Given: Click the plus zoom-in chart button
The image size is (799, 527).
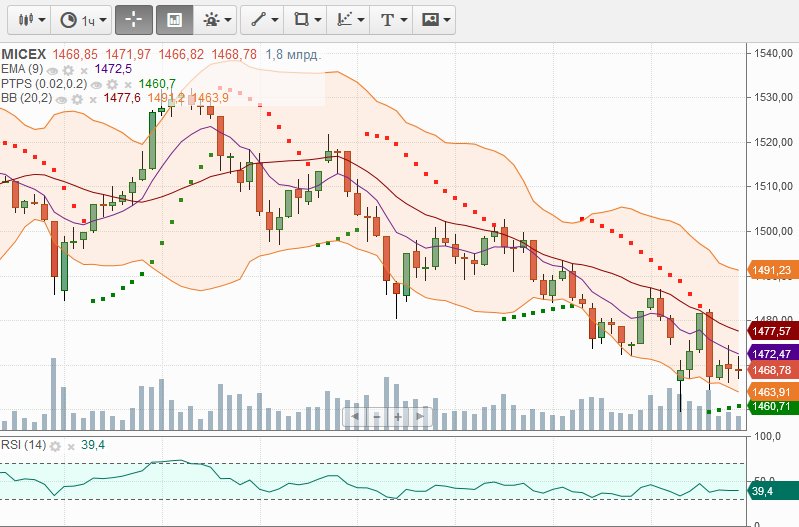Looking at the screenshot, I should click(x=398, y=416).
